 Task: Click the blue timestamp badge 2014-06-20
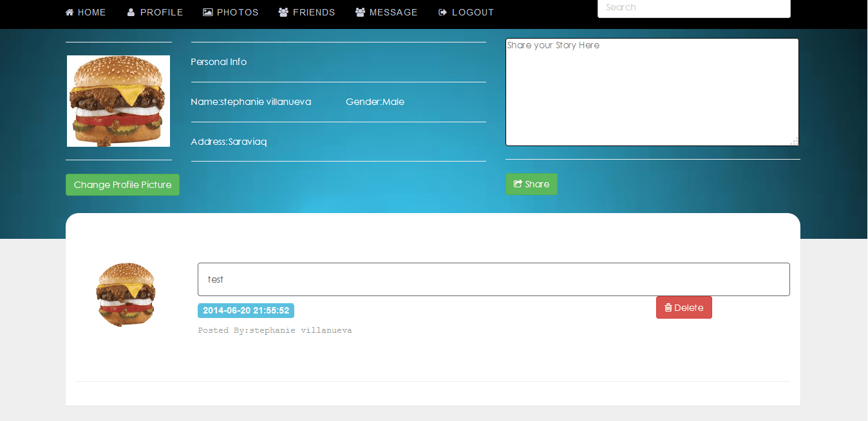245,310
